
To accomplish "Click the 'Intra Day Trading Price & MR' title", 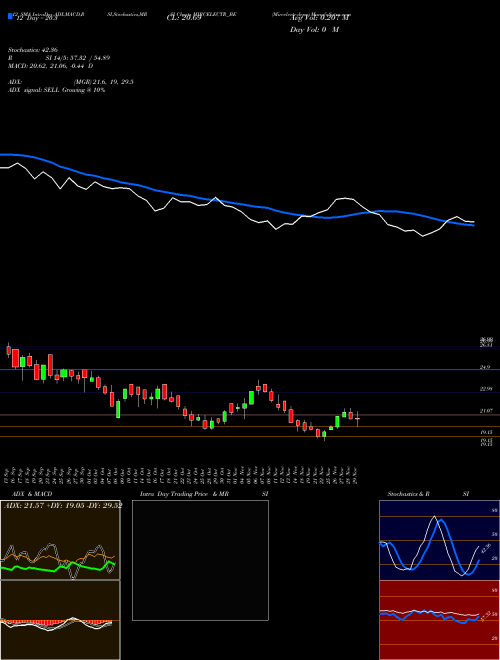I will click(x=185, y=494).
